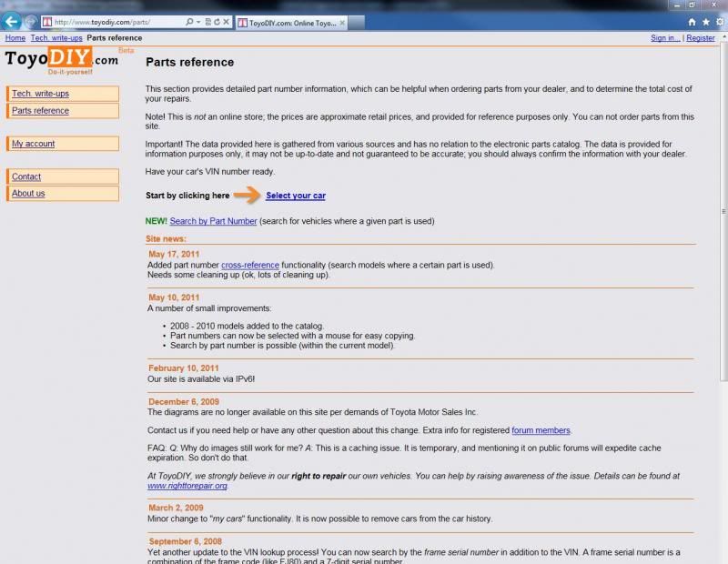Click the browser Home house icon

click(x=692, y=22)
